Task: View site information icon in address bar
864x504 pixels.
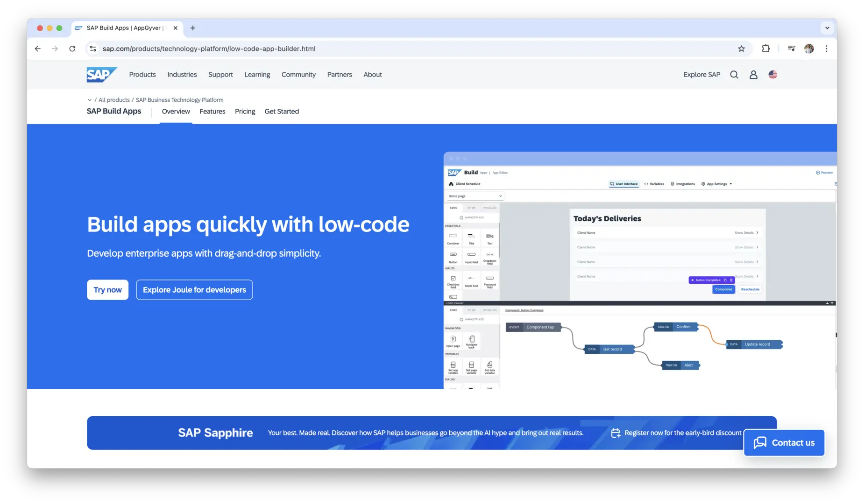Action: (x=93, y=49)
